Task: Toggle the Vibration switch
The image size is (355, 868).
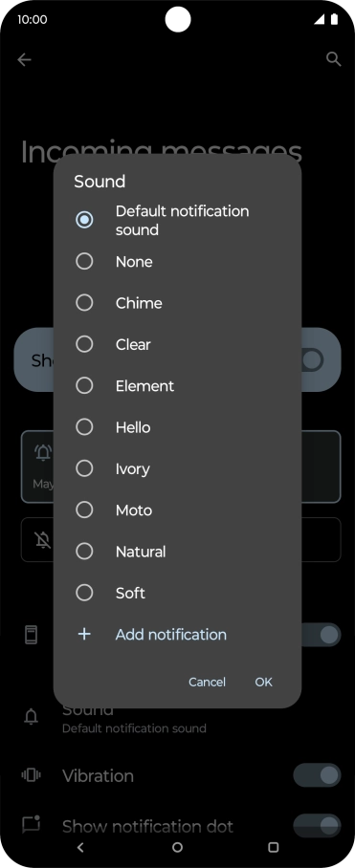Action: click(x=317, y=775)
